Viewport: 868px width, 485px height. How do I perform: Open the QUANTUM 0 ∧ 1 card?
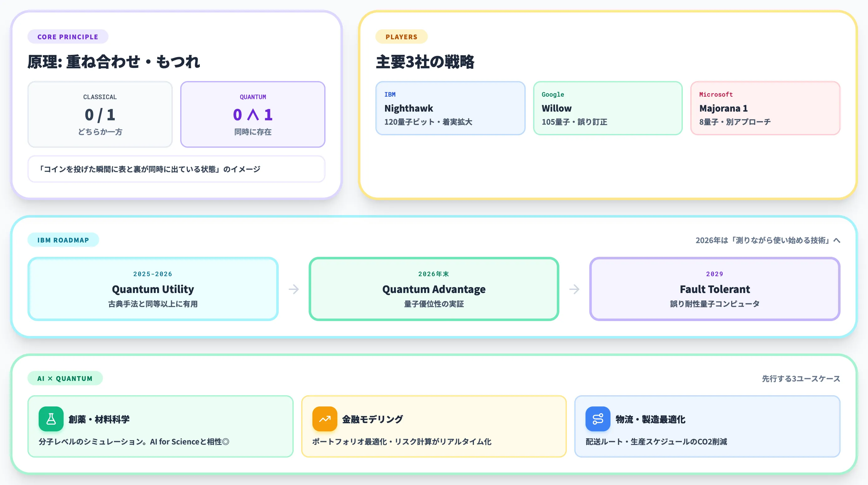[x=253, y=114]
